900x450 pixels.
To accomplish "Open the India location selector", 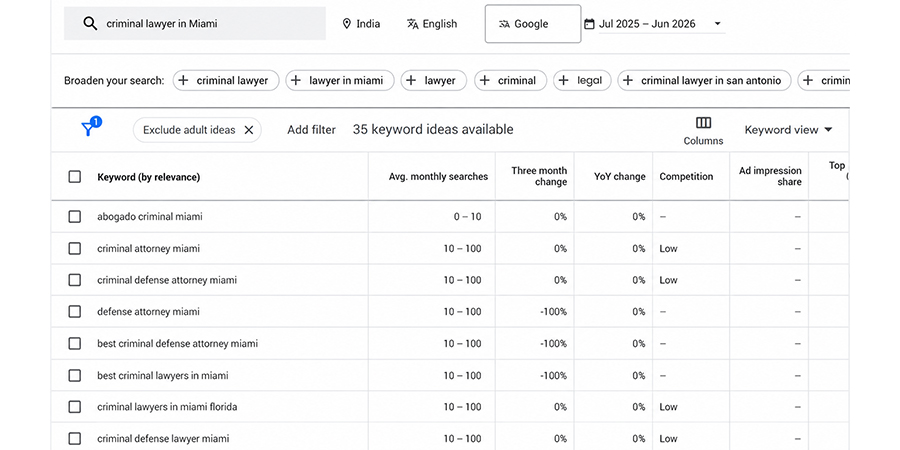I will point(361,24).
